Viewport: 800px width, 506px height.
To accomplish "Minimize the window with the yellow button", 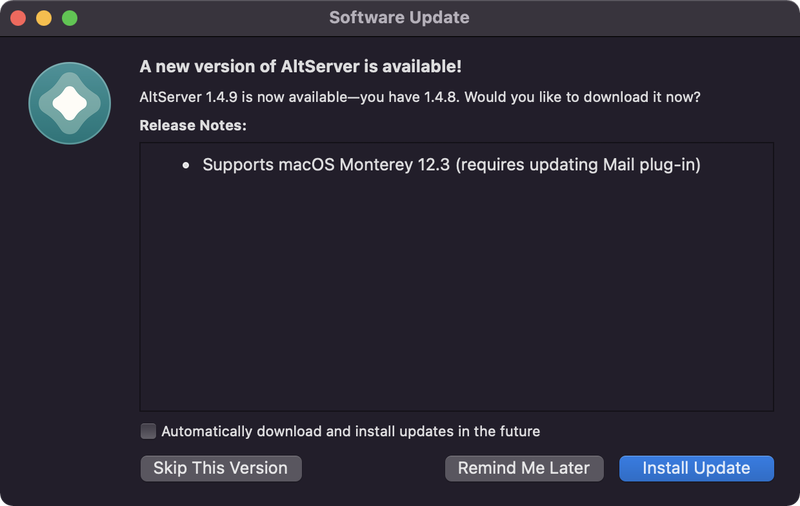I will 44,18.
